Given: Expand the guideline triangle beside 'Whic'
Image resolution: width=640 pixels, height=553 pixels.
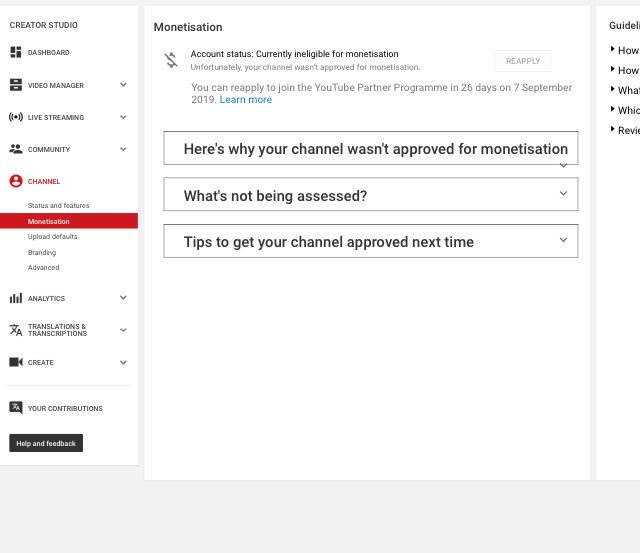Looking at the screenshot, I should tap(612, 109).
